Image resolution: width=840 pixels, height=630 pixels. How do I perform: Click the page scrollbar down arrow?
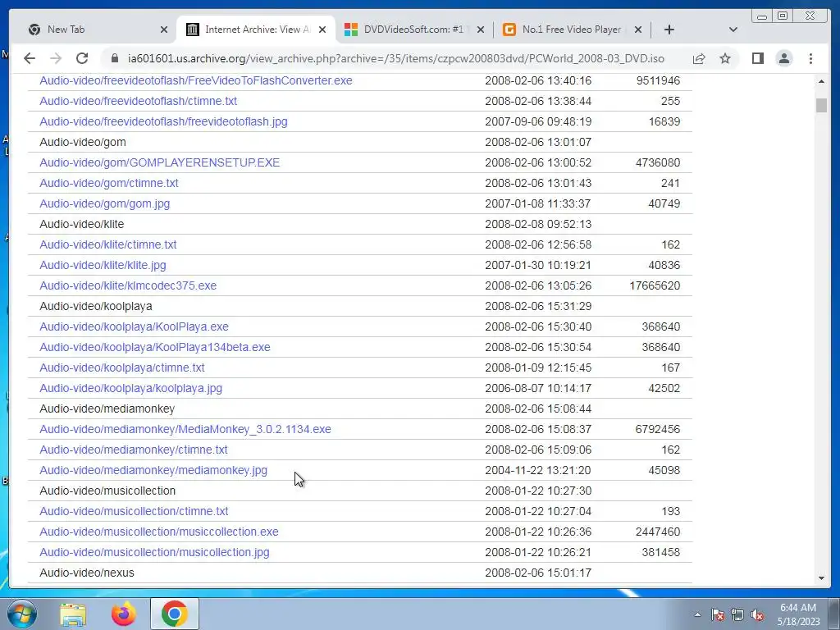coord(821,578)
